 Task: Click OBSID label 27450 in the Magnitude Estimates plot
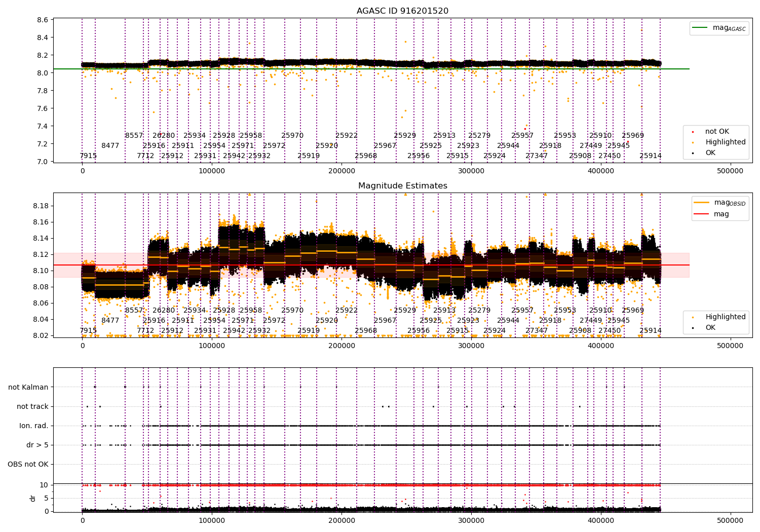(x=610, y=330)
